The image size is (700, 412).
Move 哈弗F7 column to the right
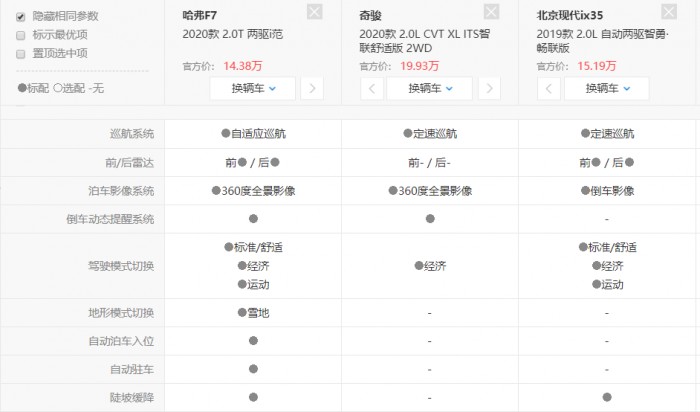312,88
